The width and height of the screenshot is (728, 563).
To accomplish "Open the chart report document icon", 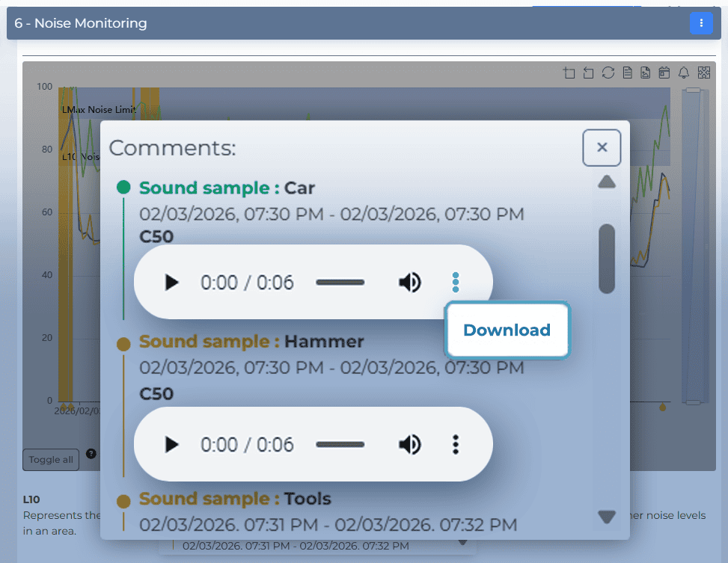I will pyautogui.click(x=628, y=73).
